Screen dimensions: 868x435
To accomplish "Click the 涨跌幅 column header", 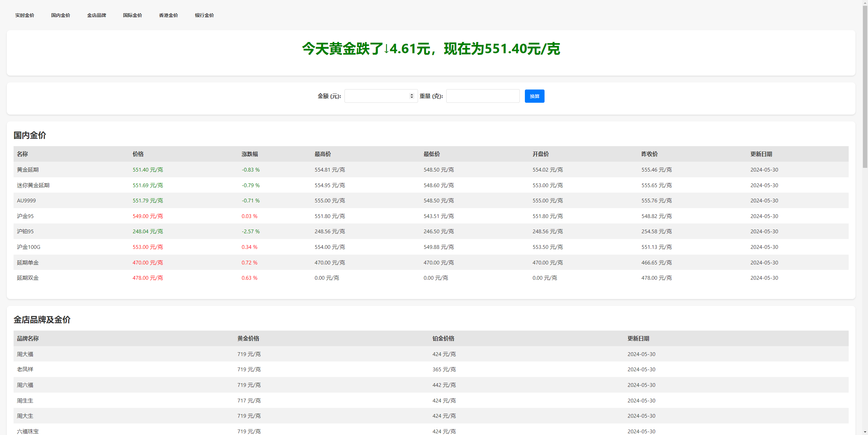I will click(250, 154).
